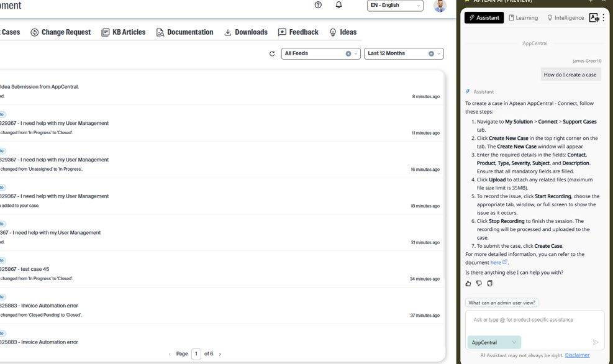Open the KB Articles tab

click(124, 32)
